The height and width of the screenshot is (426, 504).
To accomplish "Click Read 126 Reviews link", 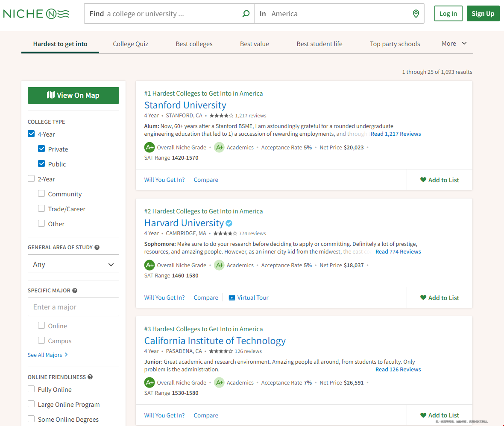I will coord(398,370).
